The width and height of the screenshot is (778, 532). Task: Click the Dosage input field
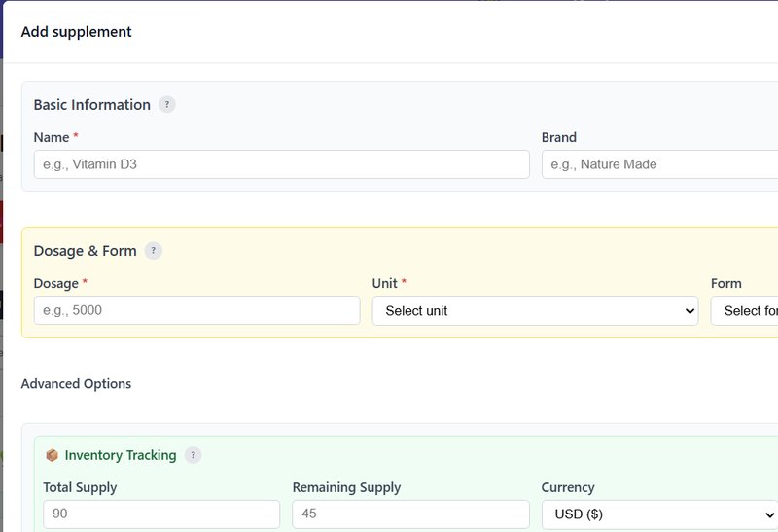pyautogui.click(x=196, y=311)
